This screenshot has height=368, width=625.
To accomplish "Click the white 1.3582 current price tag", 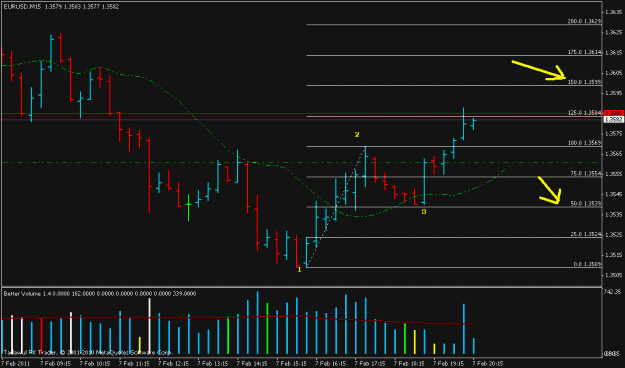I will pyautogui.click(x=614, y=120).
